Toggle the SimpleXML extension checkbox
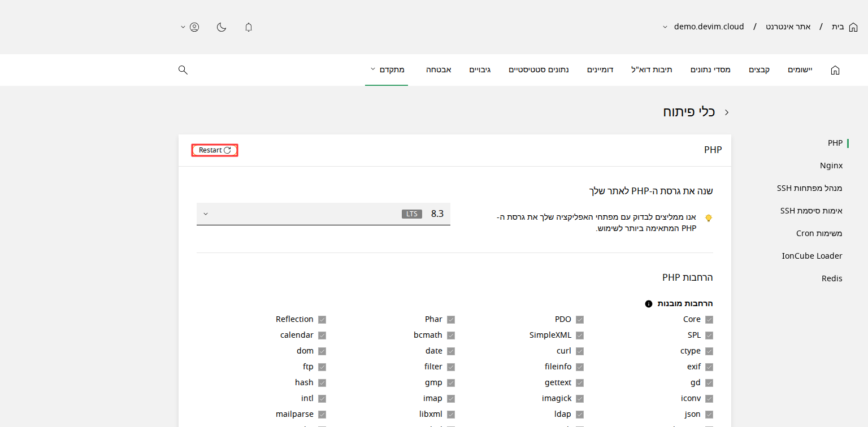 point(580,335)
